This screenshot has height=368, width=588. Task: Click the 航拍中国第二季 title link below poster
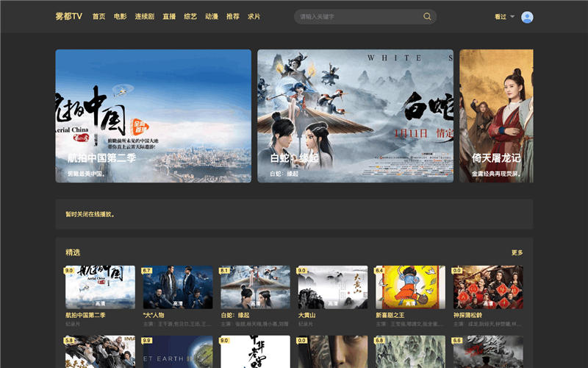point(85,315)
